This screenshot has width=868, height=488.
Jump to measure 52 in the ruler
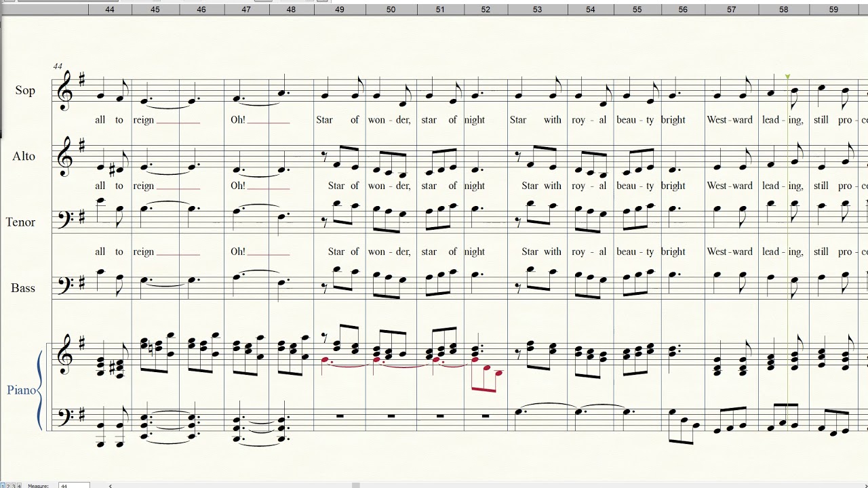pos(486,9)
